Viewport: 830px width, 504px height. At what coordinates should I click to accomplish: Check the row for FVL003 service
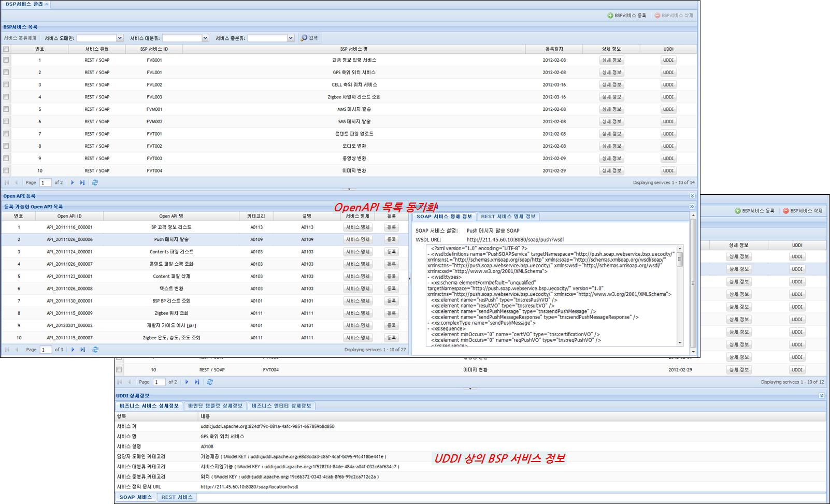[6, 97]
